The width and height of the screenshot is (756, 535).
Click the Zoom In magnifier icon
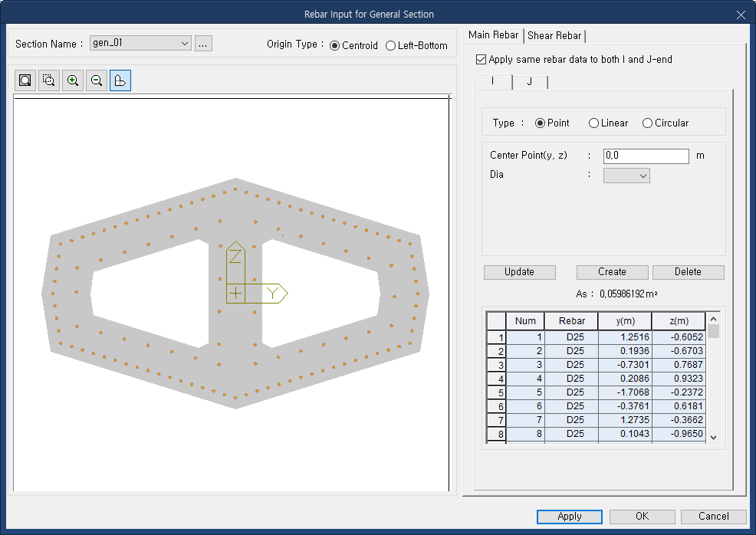pyautogui.click(x=72, y=80)
